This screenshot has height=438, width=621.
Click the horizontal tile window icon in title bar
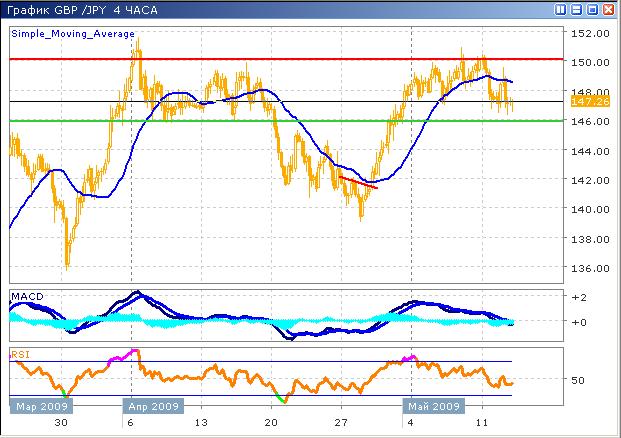[x=578, y=9]
